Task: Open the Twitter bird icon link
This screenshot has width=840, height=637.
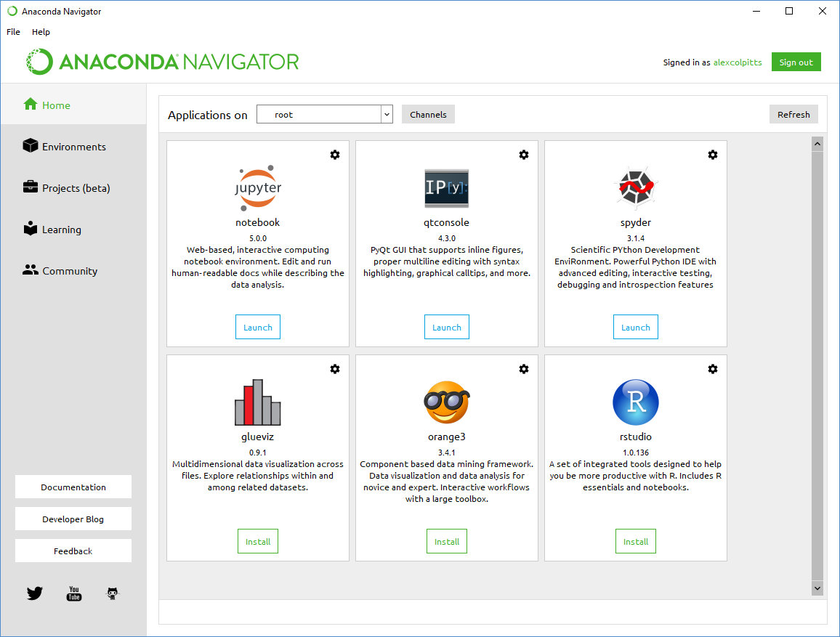Action: pyautogui.click(x=35, y=593)
